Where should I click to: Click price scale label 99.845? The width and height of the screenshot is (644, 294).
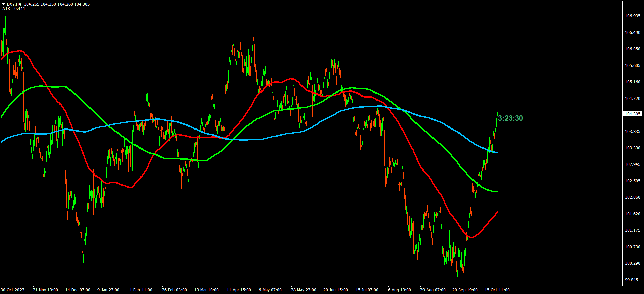click(x=631, y=280)
